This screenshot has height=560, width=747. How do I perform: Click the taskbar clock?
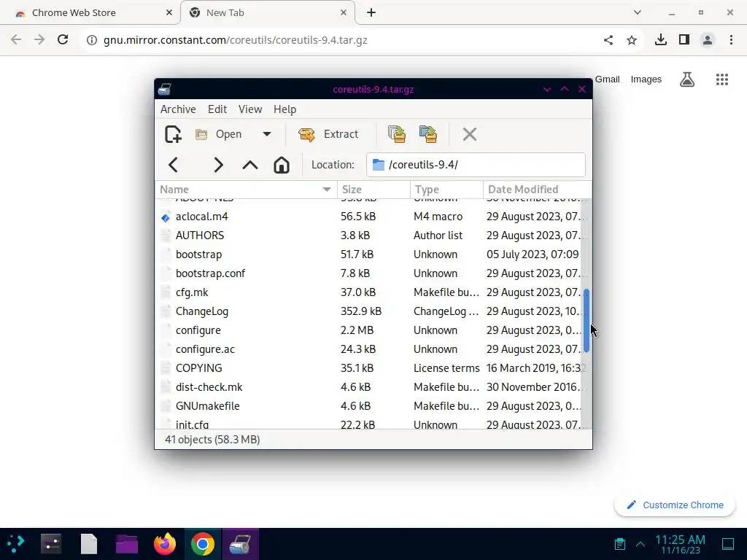(680, 544)
